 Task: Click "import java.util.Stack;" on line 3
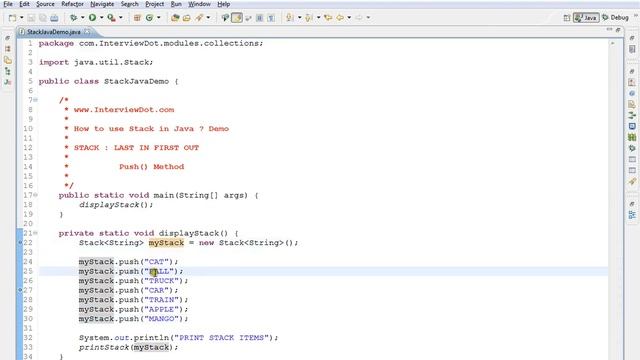(x=96, y=62)
